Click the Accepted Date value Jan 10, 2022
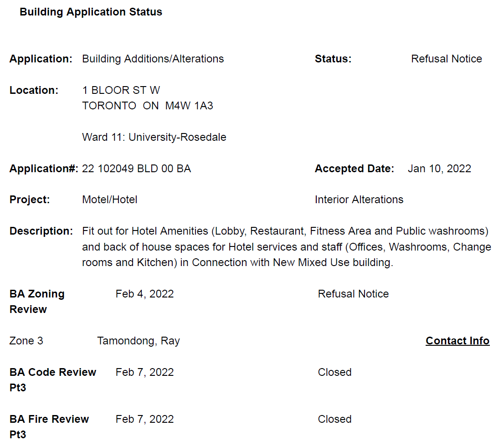 click(439, 169)
